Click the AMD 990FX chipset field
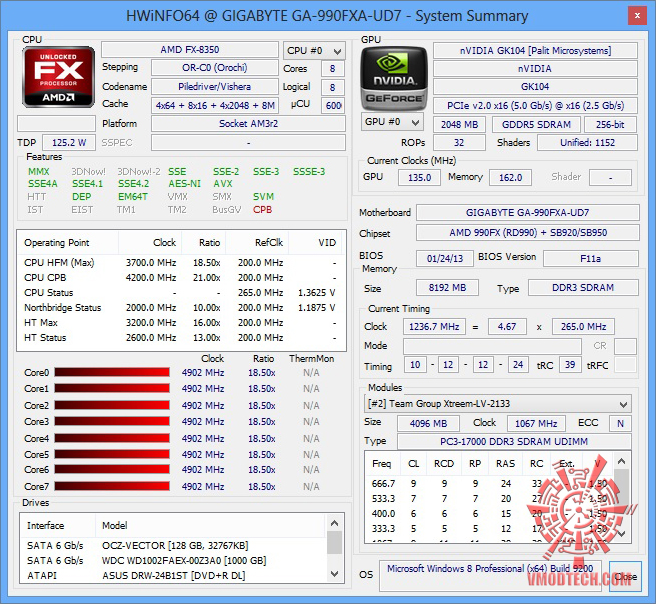This screenshot has width=656, height=604. click(528, 233)
